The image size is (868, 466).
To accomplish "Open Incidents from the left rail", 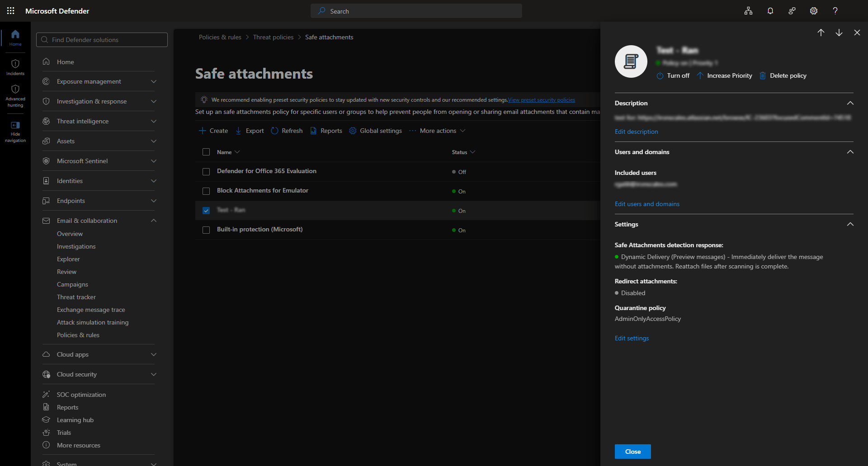I will pos(15,67).
